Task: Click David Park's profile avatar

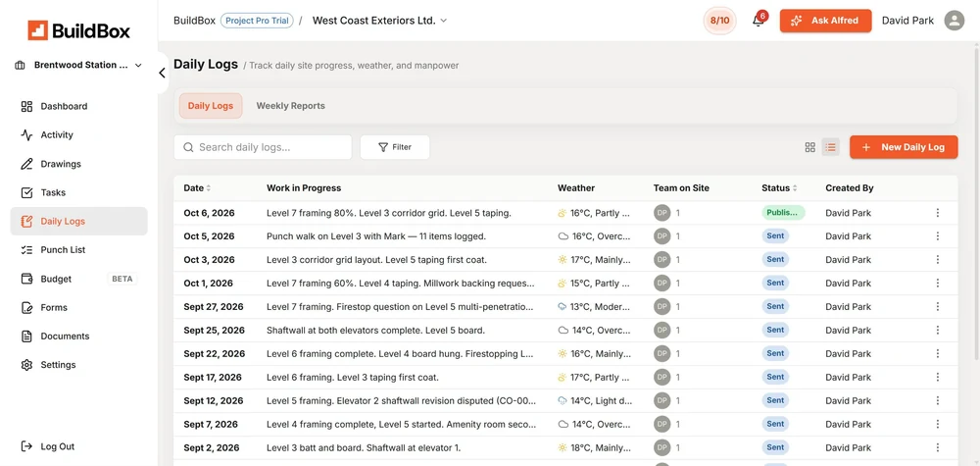Action: click(954, 21)
